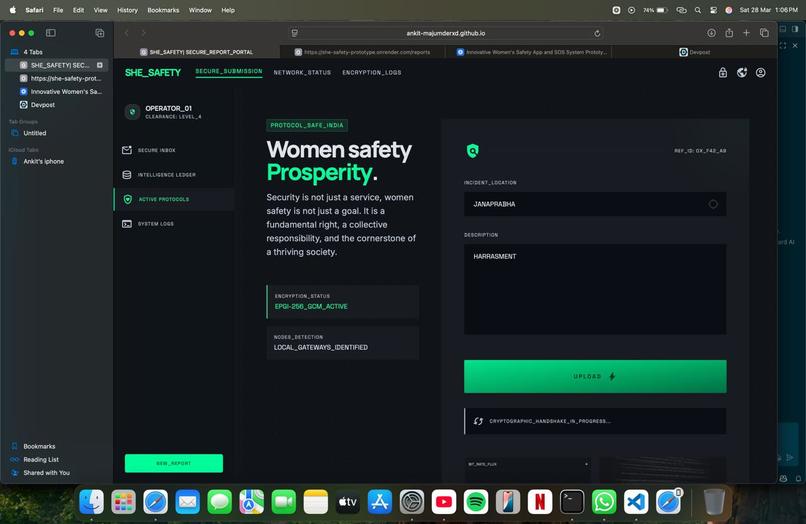Click the PROTOCOL_SAFE_INDIA badge
Screen dimensions: 806x524
click(x=307, y=125)
